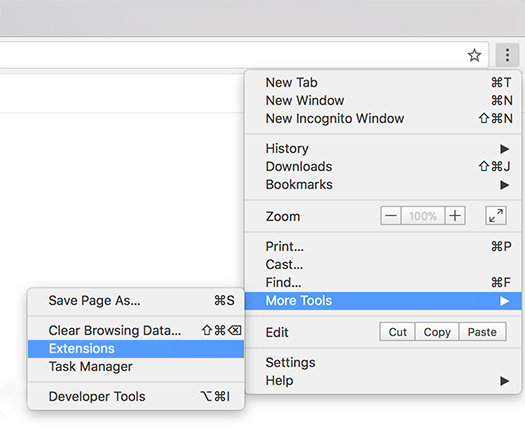Select Save Page As option
Viewport: 525px width, 435px height.
pyautogui.click(x=136, y=301)
